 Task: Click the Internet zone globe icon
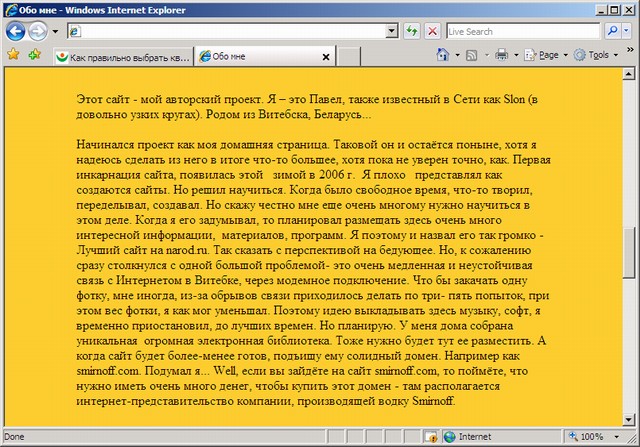[x=449, y=437]
